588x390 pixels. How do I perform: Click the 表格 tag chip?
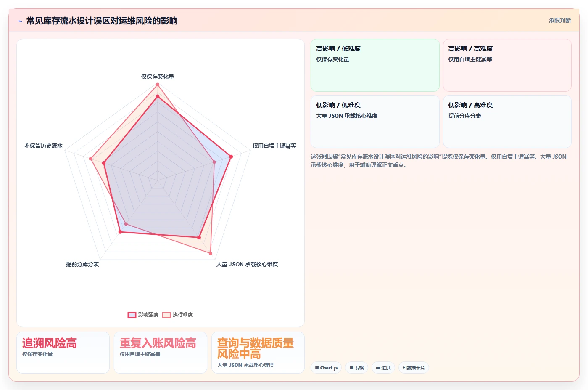[357, 368]
